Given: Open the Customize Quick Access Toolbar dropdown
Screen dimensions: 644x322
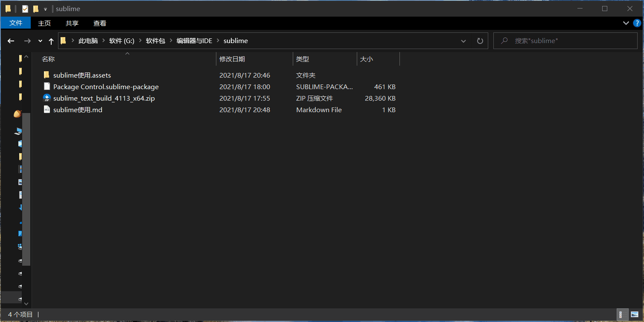Looking at the screenshot, I should pos(45,9).
